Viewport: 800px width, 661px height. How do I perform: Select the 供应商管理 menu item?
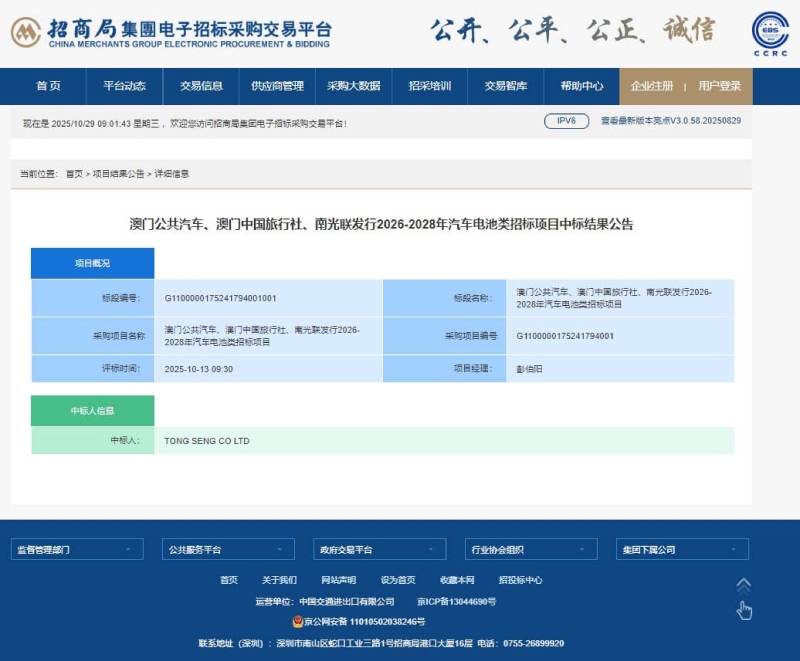coord(277,86)
